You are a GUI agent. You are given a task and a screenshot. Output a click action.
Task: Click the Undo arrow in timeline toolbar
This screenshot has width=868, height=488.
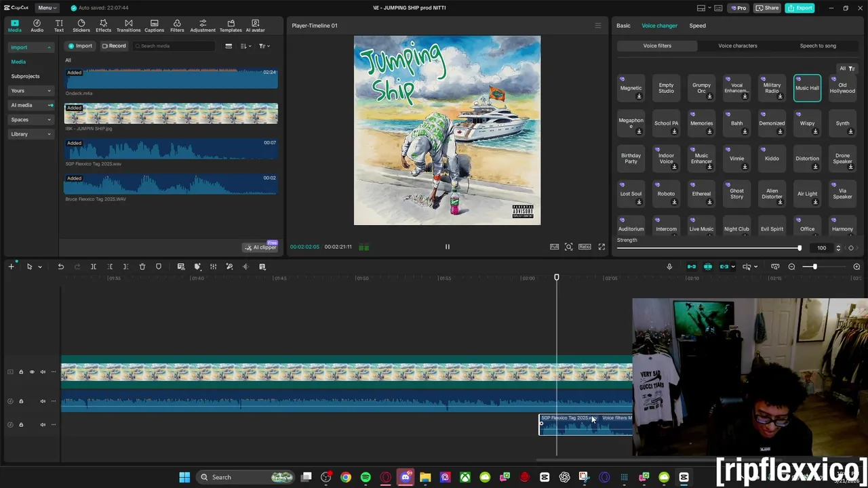(60, 266)
